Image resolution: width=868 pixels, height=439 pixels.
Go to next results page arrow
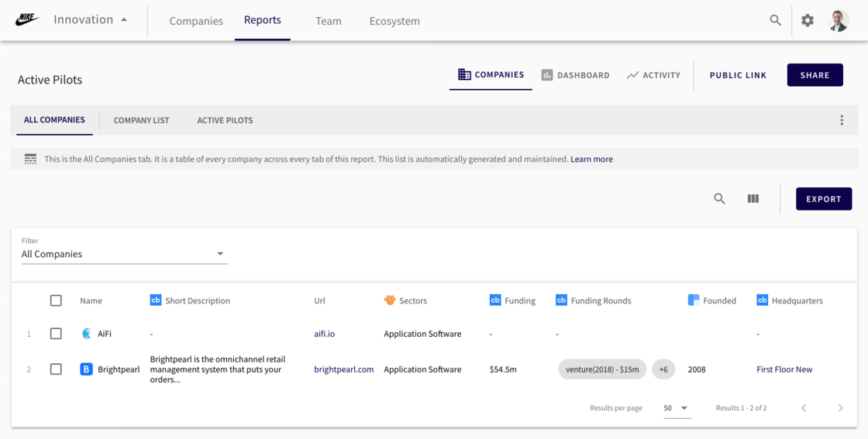coord(840,408)
